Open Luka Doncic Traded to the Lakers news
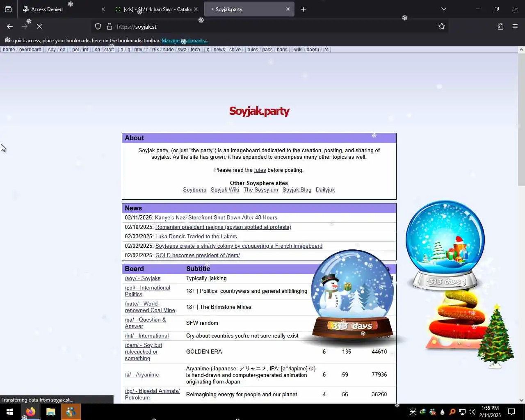Viewport: 525px width, 420px height. pos(196,236)
